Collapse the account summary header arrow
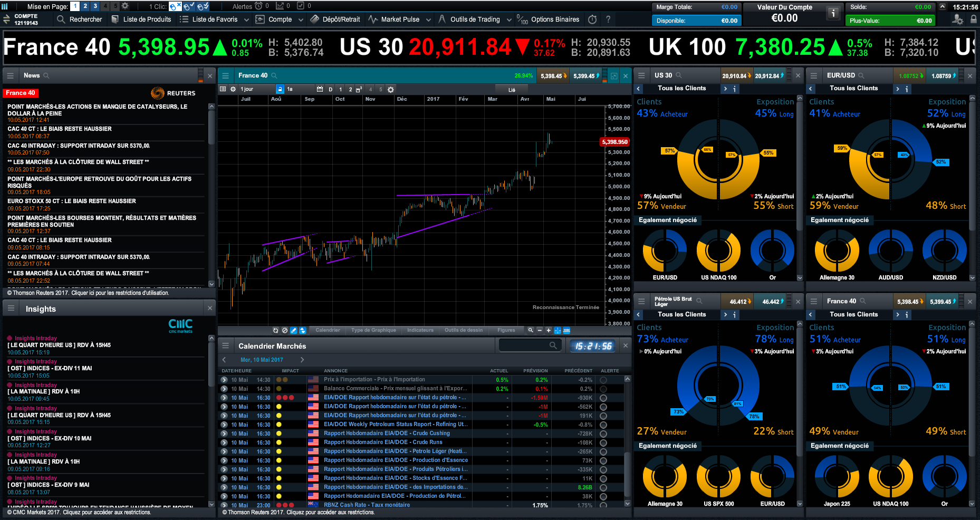The image size is (980, 520). [943, 7]
